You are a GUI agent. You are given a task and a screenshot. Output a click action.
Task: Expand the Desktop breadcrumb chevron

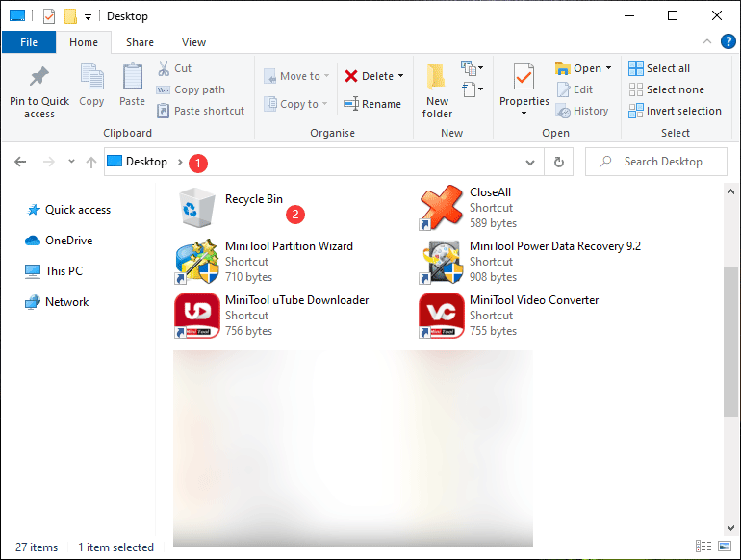pos(180,162)
